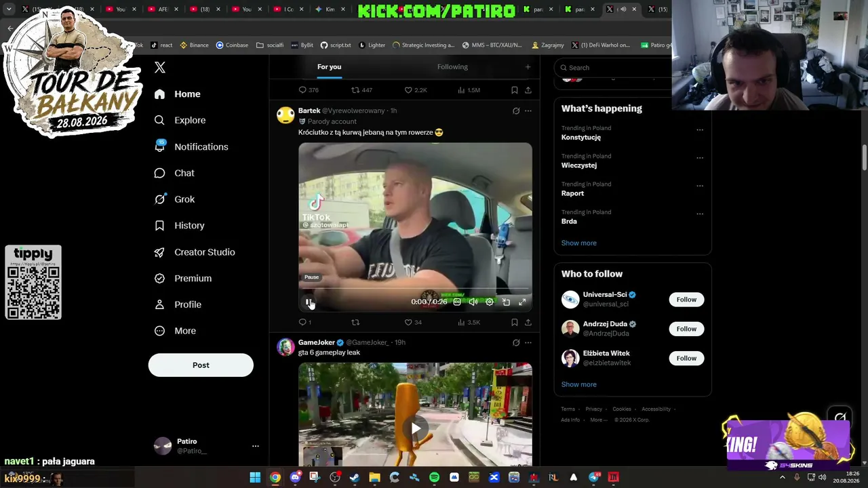Add a new timeline tab with plus
The width and height of the screenshot is (868, 488).
pyautogui.click(x=528, y=66)
